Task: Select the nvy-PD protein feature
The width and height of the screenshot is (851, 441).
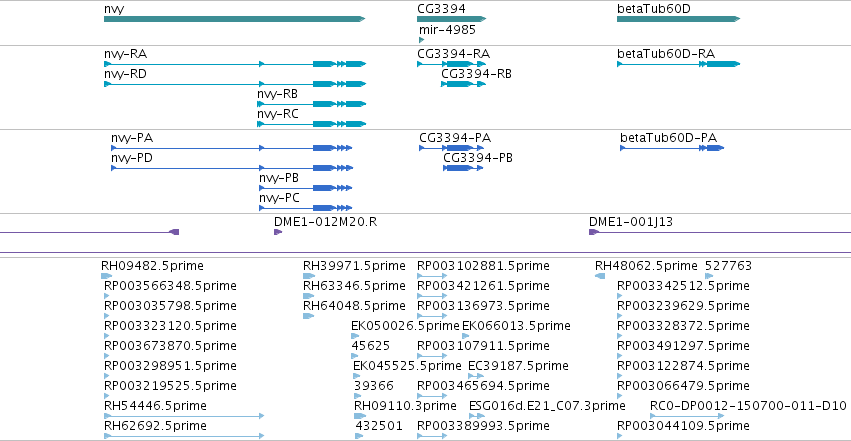Action: (232, 168)
